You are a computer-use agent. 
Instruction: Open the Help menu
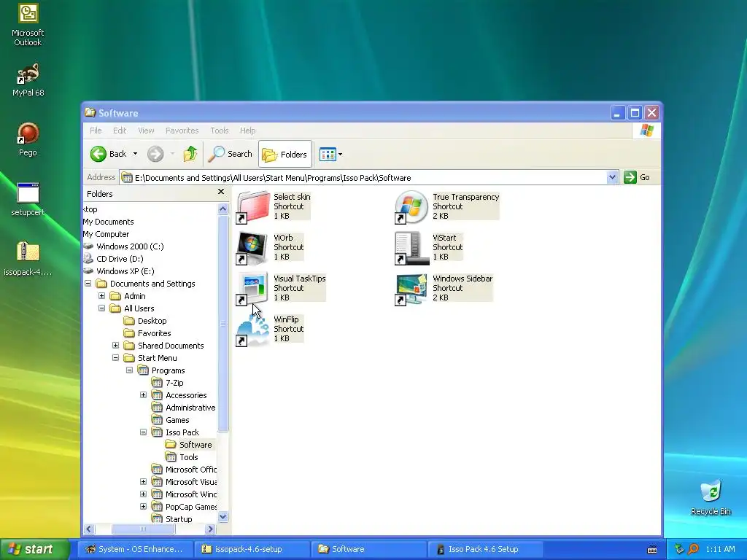tap(247, 131)
